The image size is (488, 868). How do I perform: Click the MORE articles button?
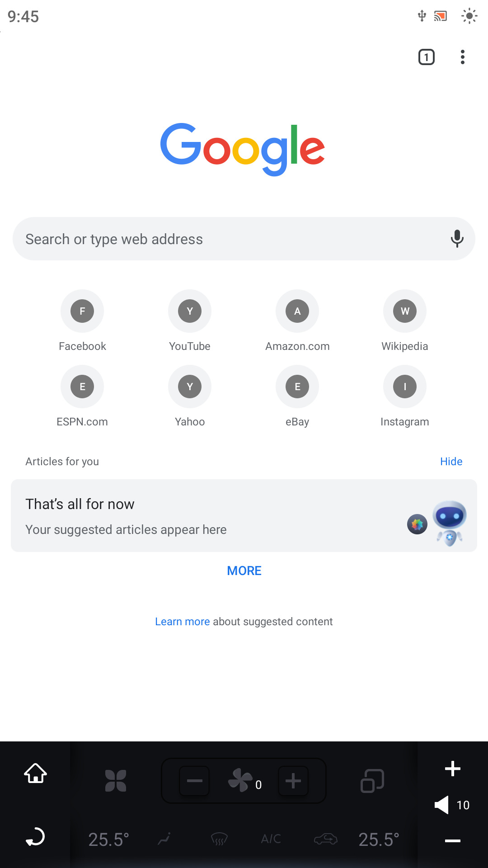point(244,571)
